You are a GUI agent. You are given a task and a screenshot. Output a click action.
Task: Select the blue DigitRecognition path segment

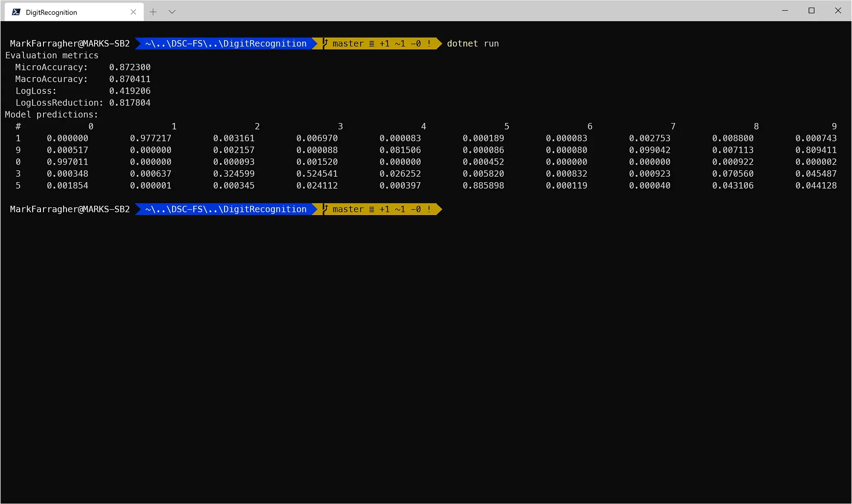click(x=225, y=43)
